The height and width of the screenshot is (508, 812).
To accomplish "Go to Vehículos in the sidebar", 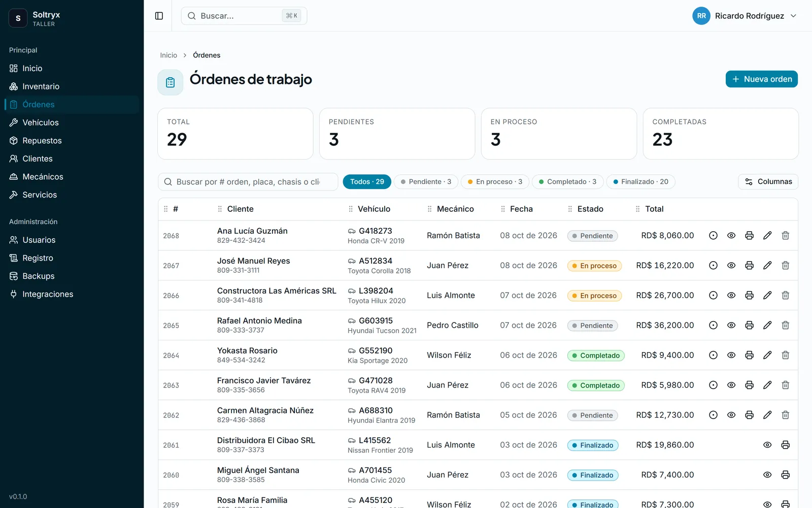I will pyautogui.click(x=72, y=122).
